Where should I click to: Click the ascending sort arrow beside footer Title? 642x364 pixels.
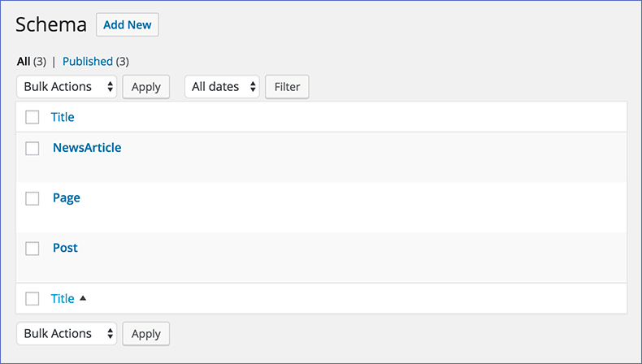[83, 298]
